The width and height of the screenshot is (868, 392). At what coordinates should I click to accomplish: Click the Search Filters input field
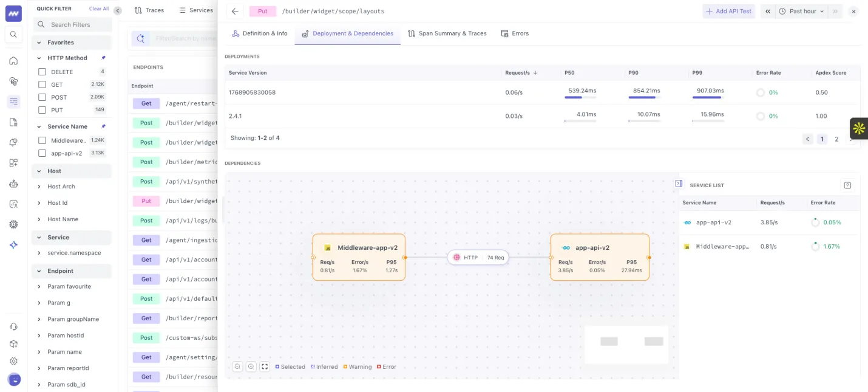click(72, 24)
